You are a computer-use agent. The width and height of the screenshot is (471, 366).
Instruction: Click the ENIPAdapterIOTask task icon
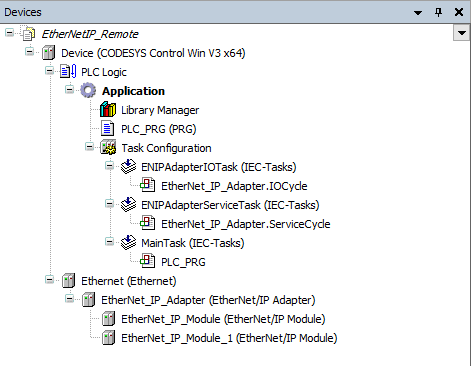128,167
